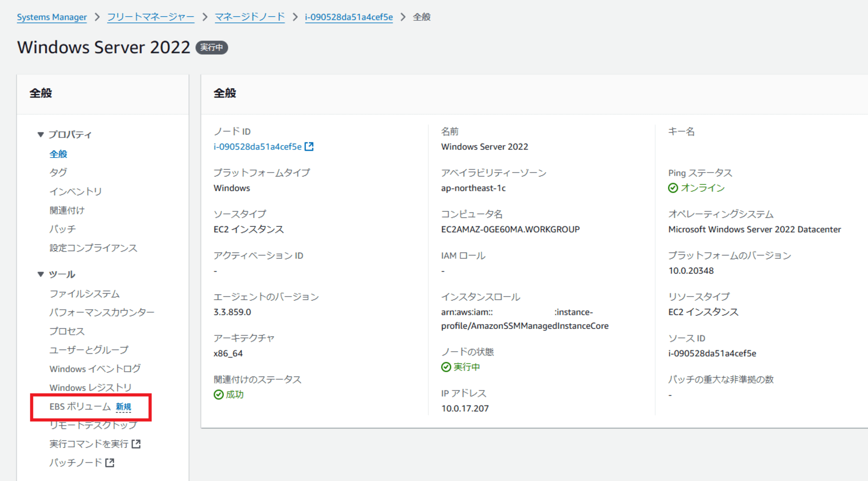868x481 pixels.
Task: Click architecture value x86_64
Action: coord(228,353)
